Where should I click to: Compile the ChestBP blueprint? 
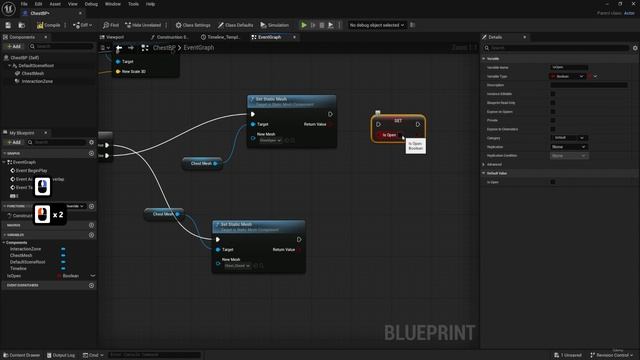point(49,25)
